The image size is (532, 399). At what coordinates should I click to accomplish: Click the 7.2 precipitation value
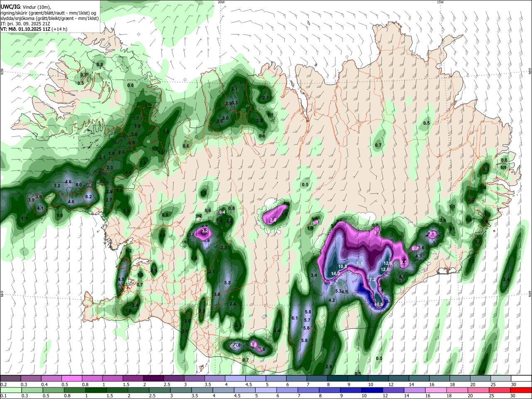point(372,279)
